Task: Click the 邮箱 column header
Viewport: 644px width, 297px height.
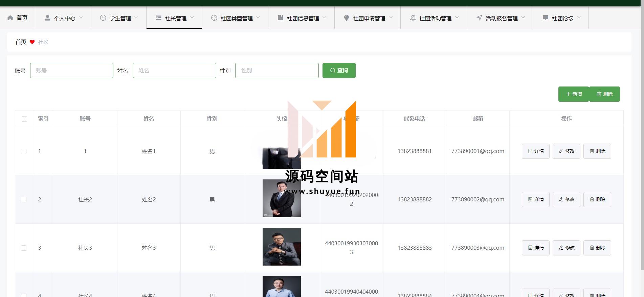Action: click(x=478, y=119)
